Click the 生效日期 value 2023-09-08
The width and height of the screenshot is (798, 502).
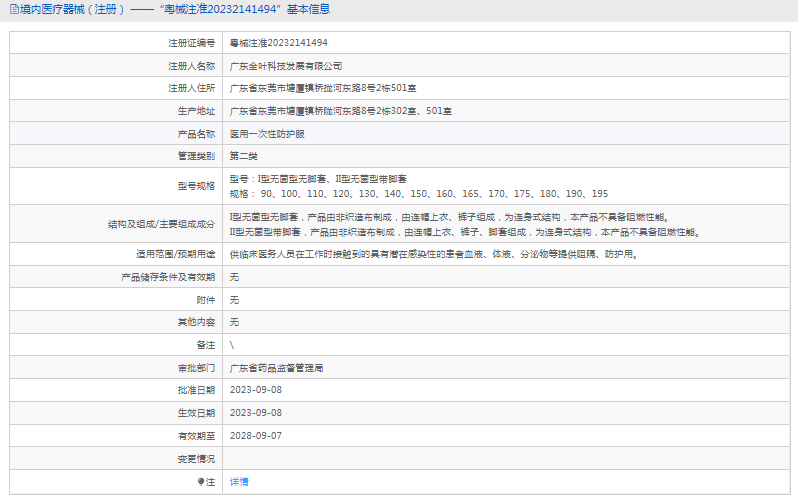(255, 413)
